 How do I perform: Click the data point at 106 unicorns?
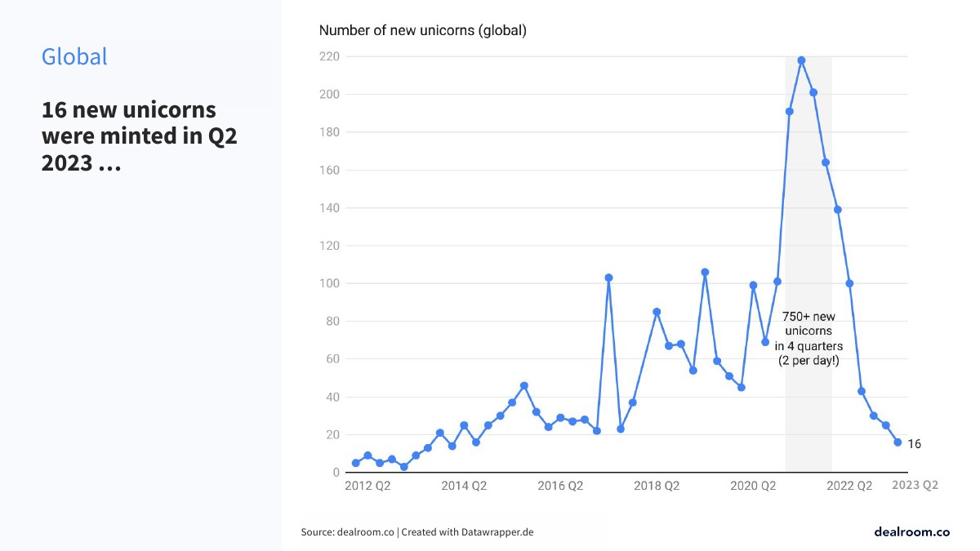[705, 272]
